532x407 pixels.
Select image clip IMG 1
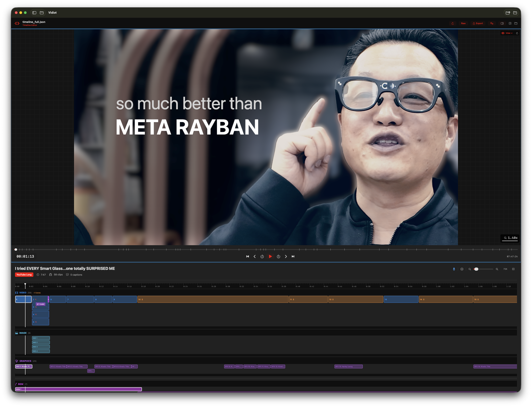41,338
